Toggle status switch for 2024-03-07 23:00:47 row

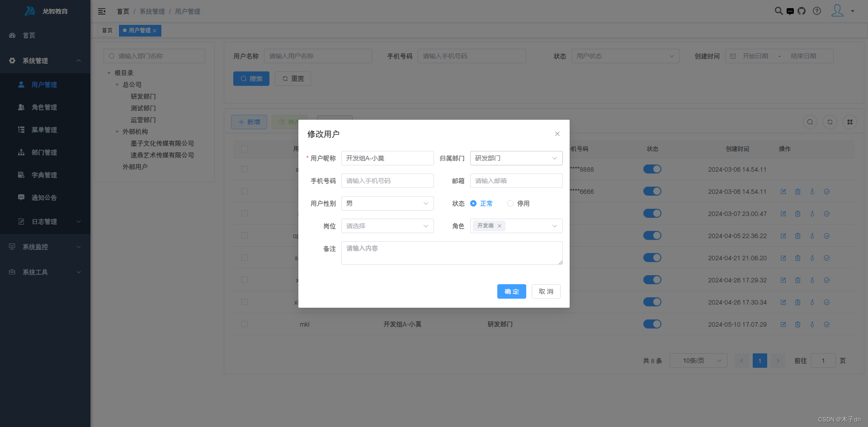pyautogui.click(x=652, y=213)
